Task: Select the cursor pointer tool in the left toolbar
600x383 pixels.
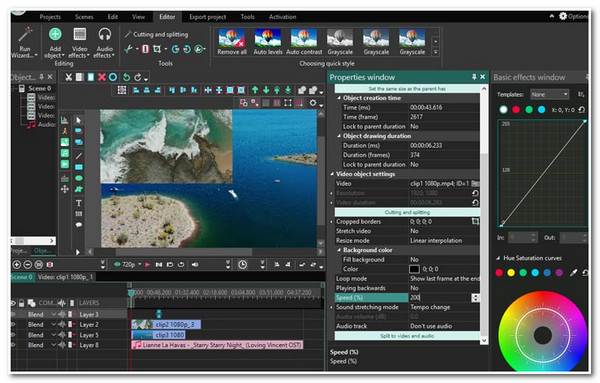Action: (x=78, y=120)
